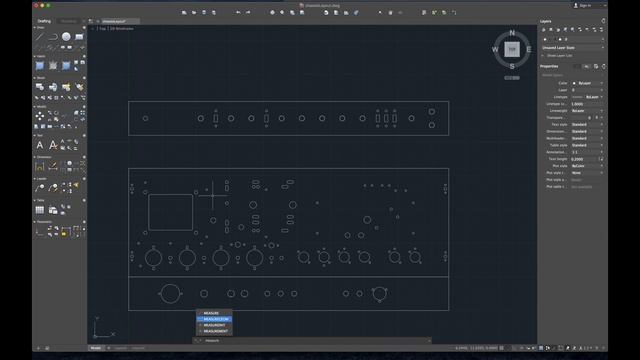Viewport: 640px width, 360px height.
Task: Select the Line draw tool
Action: tap(40, 37)
